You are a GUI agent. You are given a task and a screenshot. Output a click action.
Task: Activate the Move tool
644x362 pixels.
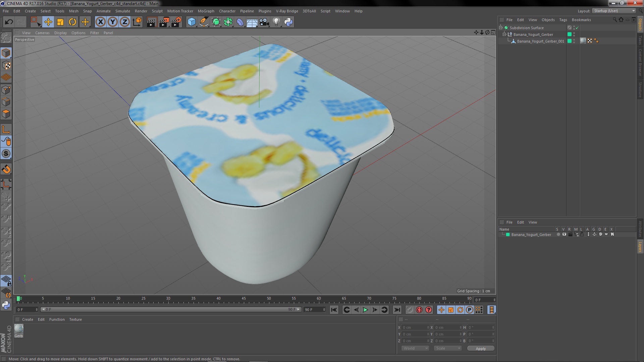48,22
